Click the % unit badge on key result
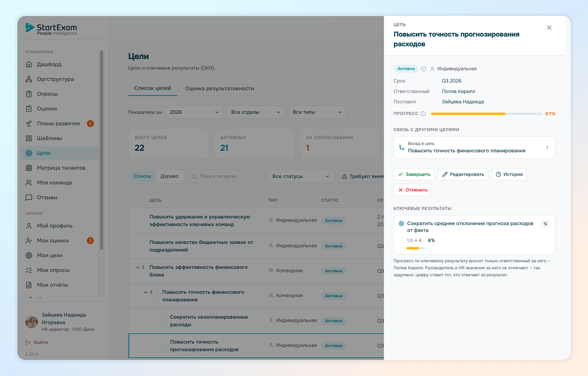The width and height of the screenshot is (588, 376). pyautogui.click(x=545, y=224)
